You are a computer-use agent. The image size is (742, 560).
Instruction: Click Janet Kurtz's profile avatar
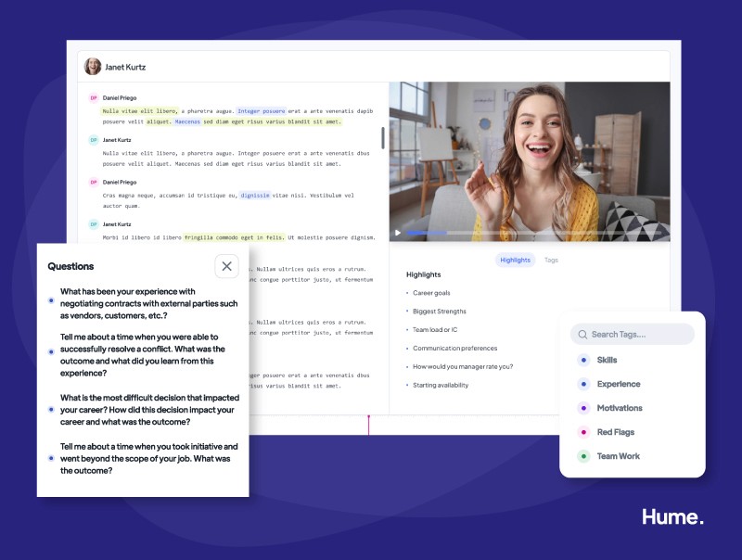93,67
